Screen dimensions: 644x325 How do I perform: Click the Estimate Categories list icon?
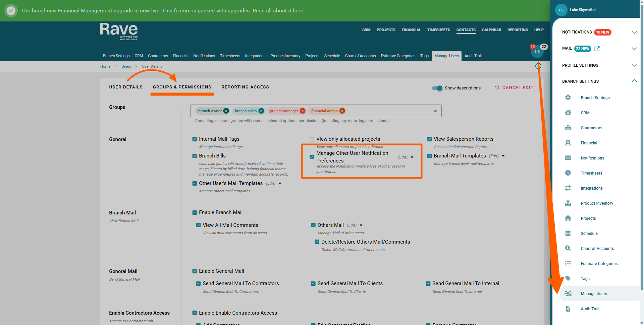(568, 263)
